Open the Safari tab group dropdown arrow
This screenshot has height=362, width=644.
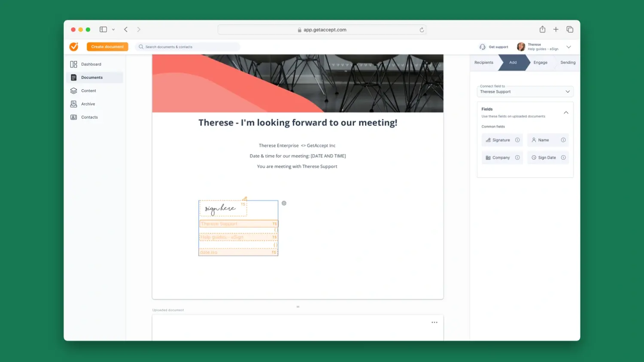pyautogui.click(x=113, y=30)
